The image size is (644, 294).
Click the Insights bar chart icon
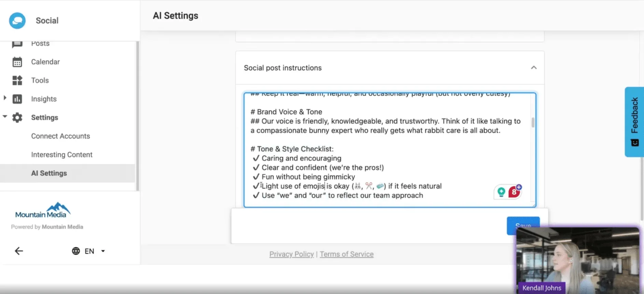pos(17,99)
